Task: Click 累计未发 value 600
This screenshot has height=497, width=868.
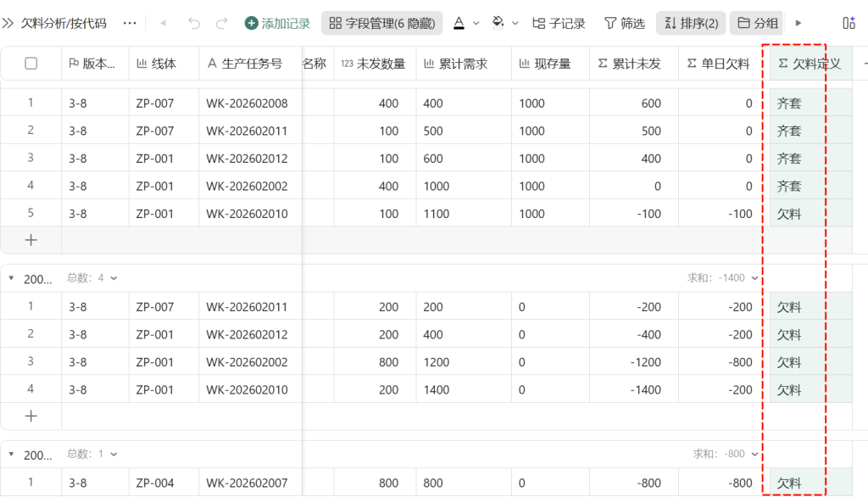Action: (634, 103)
